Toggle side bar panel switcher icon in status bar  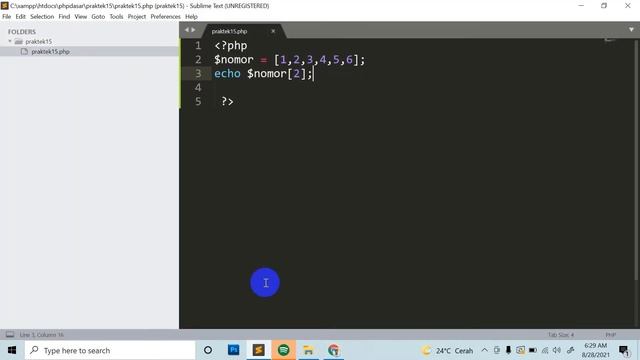10,335
